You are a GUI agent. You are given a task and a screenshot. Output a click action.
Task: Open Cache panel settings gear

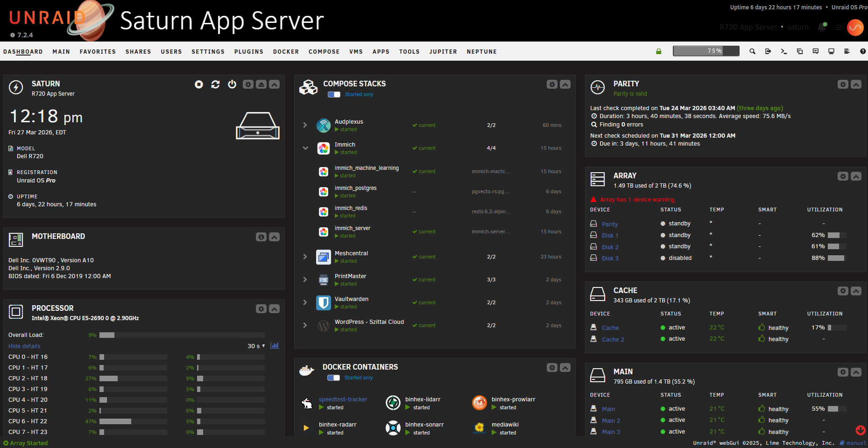coord(843,291)
